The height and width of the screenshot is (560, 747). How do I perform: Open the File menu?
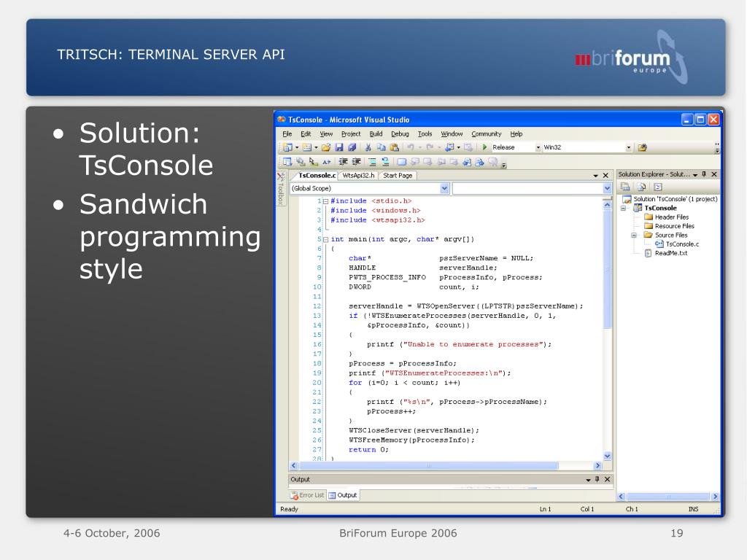[x=287, y=134]
